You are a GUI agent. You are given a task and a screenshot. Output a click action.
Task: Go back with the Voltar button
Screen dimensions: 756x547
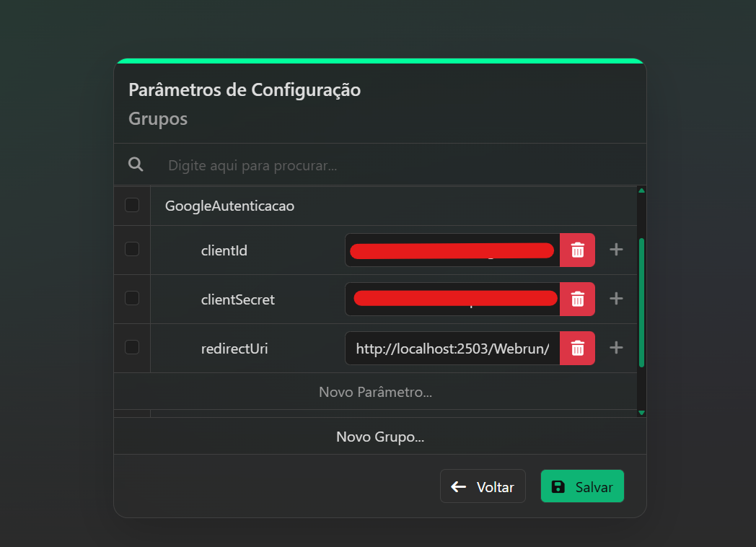tap(483, 486)
